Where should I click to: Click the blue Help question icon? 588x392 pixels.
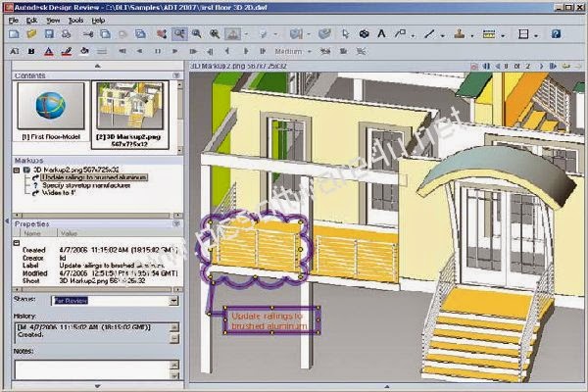556,34
